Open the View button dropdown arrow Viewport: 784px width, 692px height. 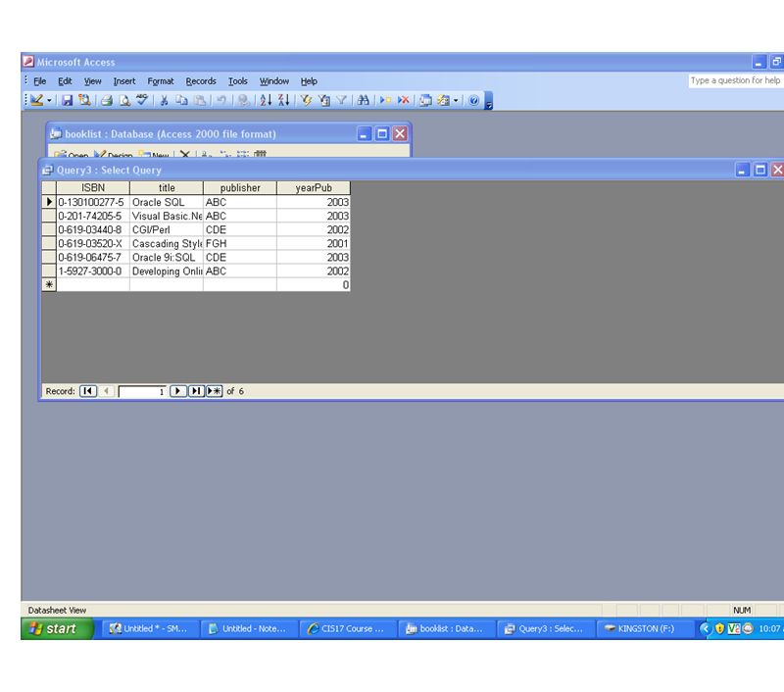click(x=49, y=101)
